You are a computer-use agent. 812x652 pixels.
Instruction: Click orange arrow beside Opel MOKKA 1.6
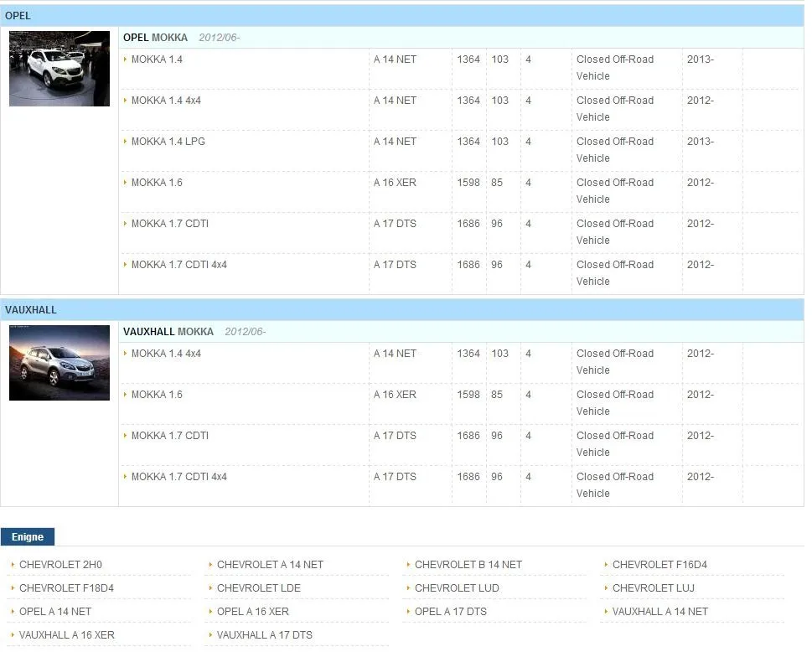[x=125, y=183]
